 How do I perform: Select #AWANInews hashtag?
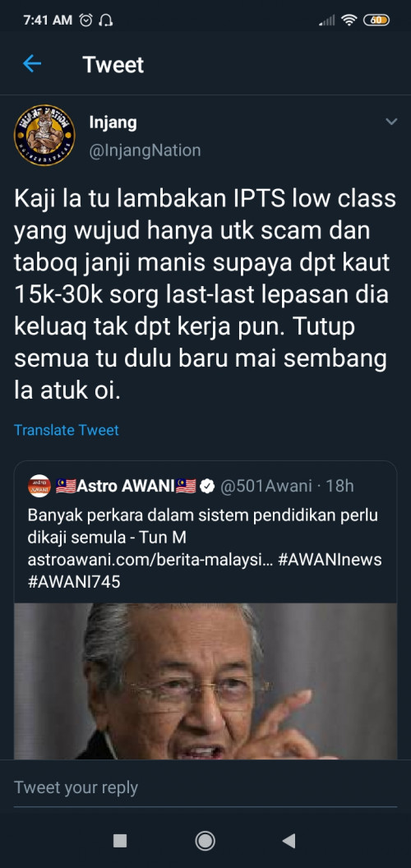point(330,560)
